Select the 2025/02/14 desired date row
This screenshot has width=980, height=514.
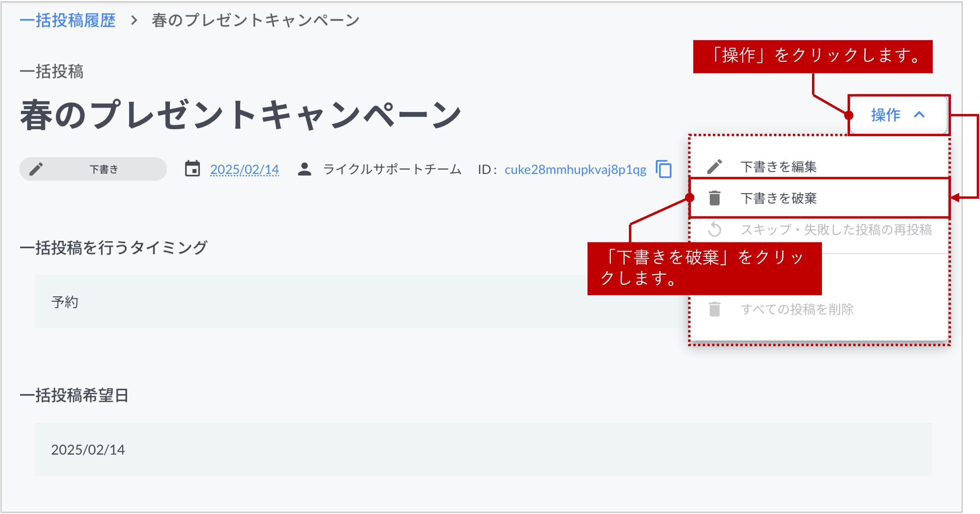[88, 450]
